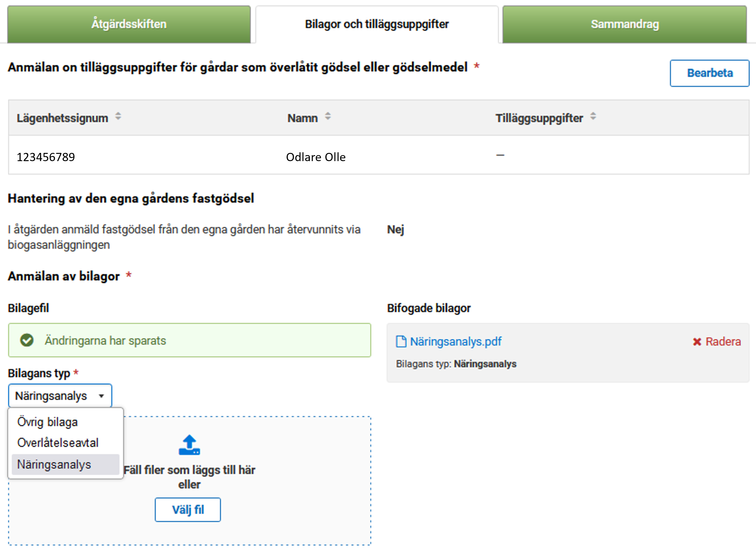This screenshot has width=756, height=550.
Task: Click table row for Odlare Olle
Action: (316, 157)
